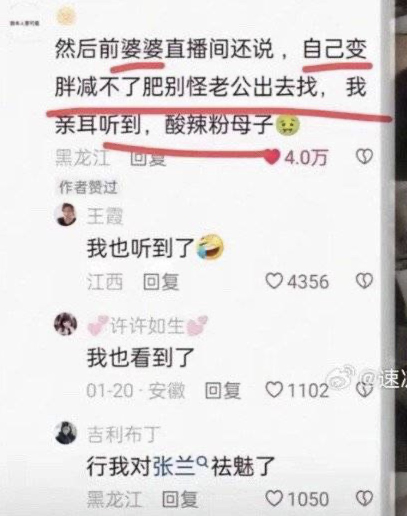Reply to the top comment from 黑龙江
The height and width of the screenshot is (516, 407).
pos(148,157)
